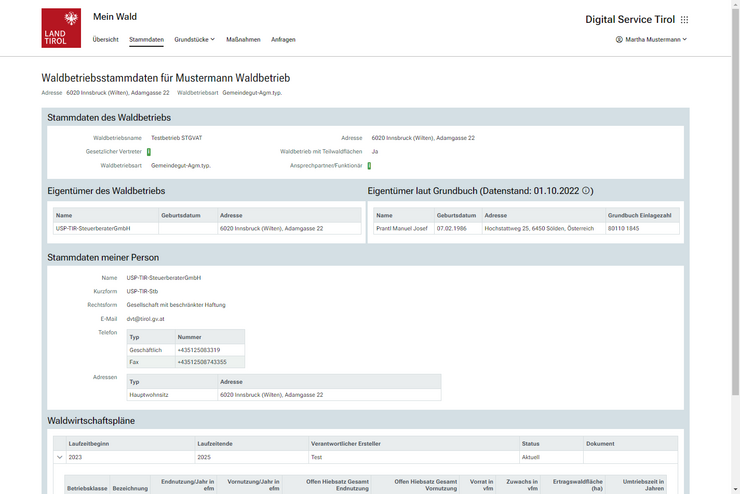
Task: Click the Grundbuch owner Prantl Manuel Josef
Action: point(402,228)
